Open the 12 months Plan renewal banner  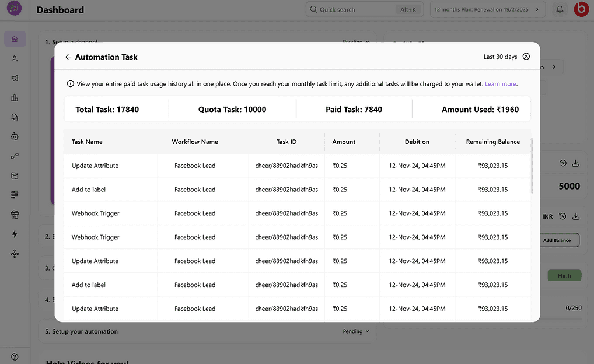pyautogui.click(x=488, y=9)
